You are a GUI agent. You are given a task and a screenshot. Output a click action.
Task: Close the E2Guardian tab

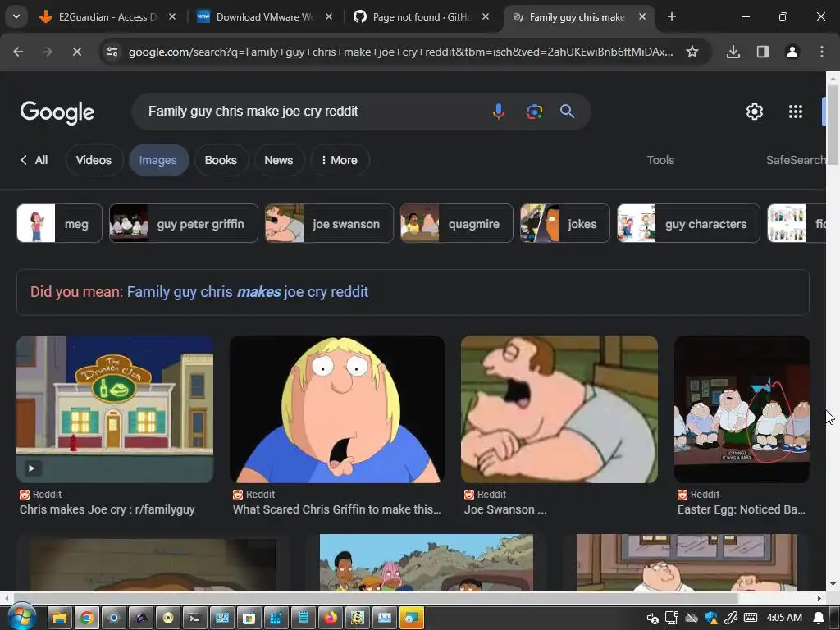[172, 16]
